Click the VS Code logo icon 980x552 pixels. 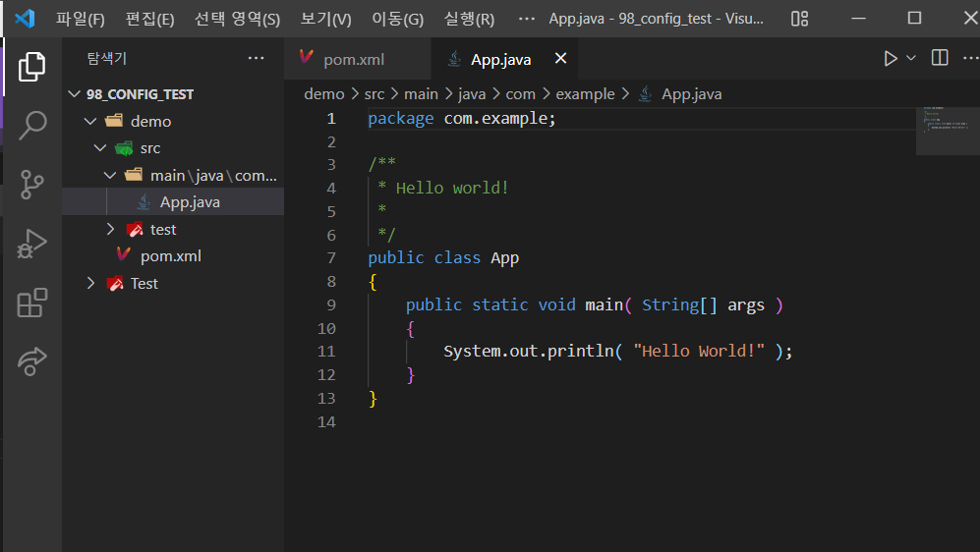tap(25, 18)
